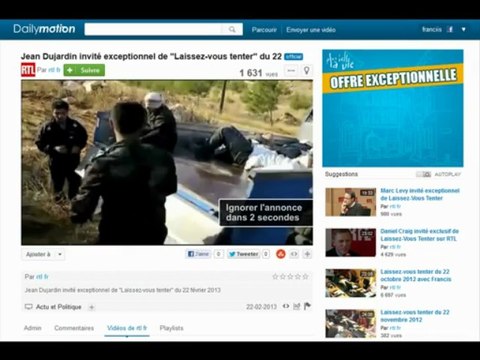Image resolution: width=480 pixels, height=360 pixels.
Task: Click the 22-02-2013 date text
Action: click(262, 307)
